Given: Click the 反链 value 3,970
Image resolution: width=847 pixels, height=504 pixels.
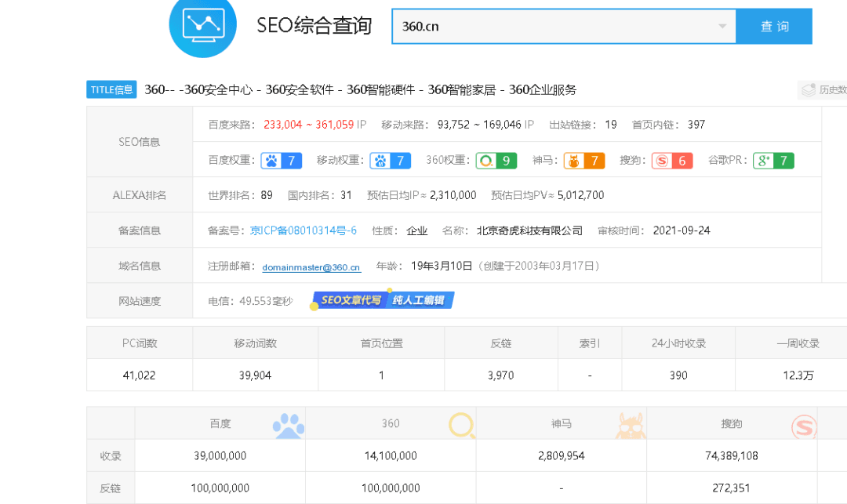Looking at the screenshot, I should [500, 375].
